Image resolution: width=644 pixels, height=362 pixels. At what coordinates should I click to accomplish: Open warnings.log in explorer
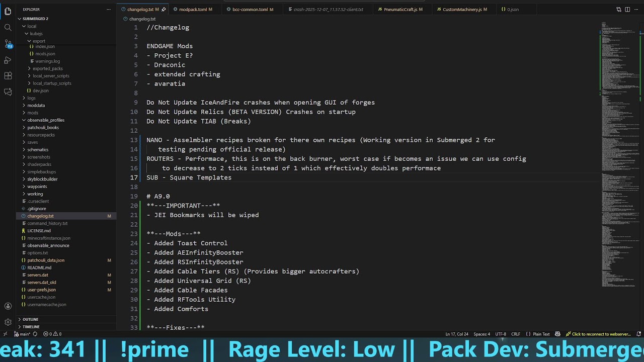67,61
